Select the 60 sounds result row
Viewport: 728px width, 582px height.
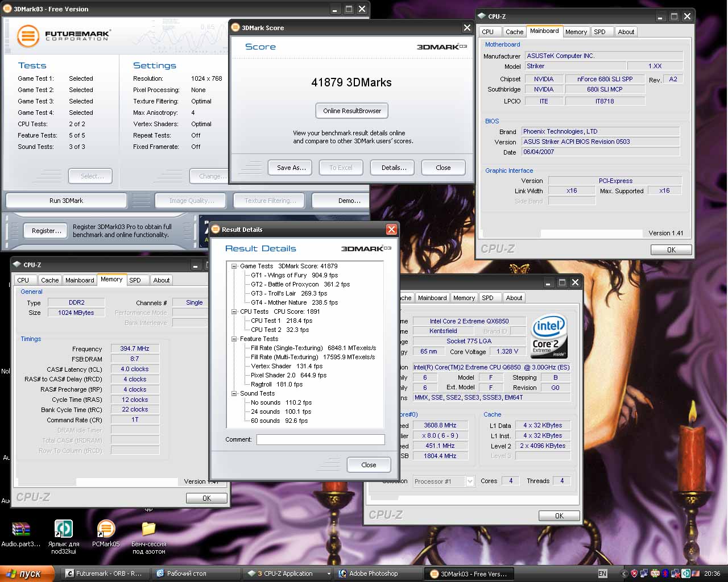pos(279,421)
